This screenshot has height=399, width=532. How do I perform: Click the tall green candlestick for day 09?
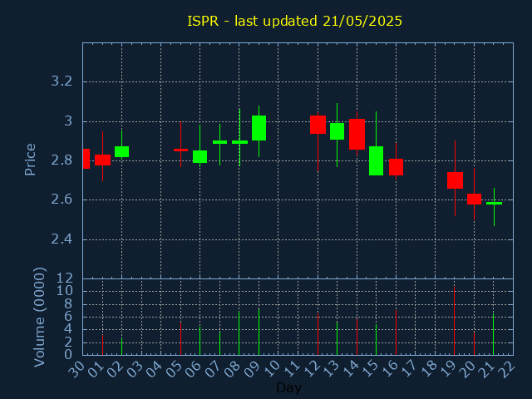tap(259, 128)
